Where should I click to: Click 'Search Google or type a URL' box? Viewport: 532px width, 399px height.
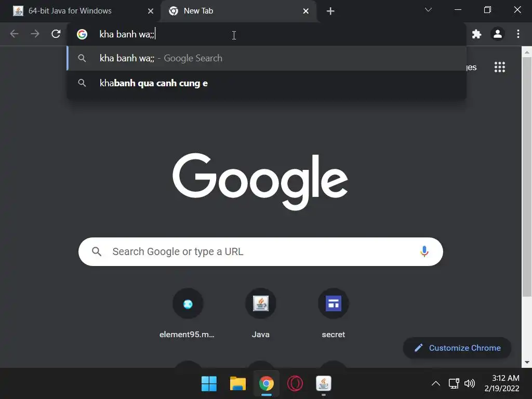click(x=261, y=252)
